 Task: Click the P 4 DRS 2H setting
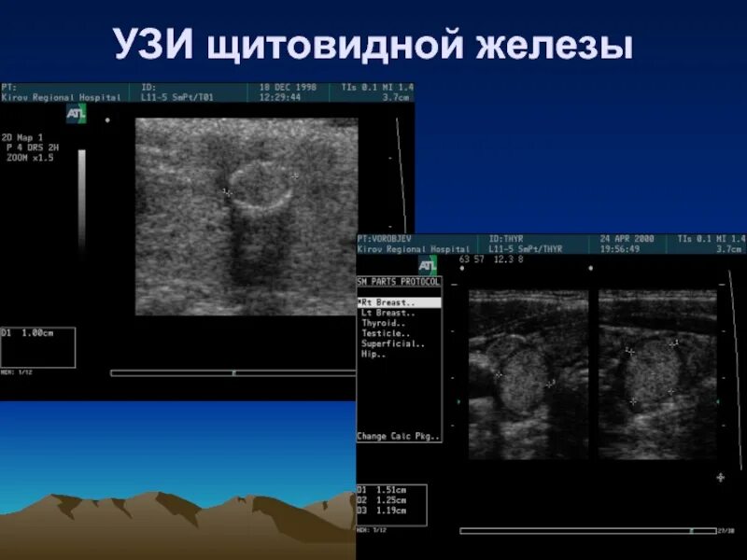tap(33, 147)
